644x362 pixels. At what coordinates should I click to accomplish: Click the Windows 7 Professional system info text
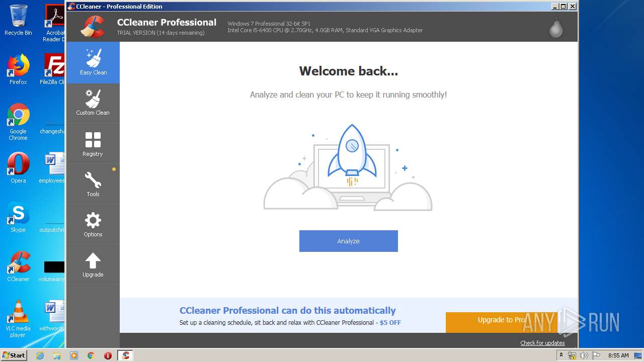tap(269, 24)
